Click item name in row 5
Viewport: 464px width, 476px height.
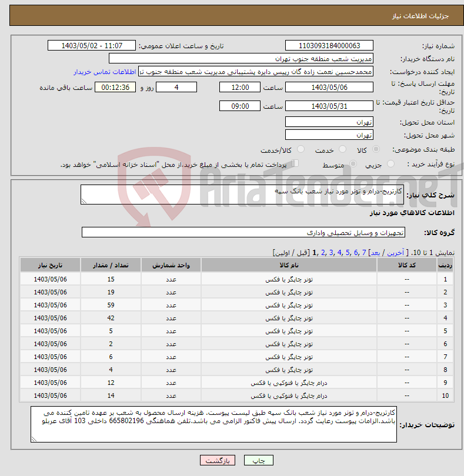click(289, 331)
